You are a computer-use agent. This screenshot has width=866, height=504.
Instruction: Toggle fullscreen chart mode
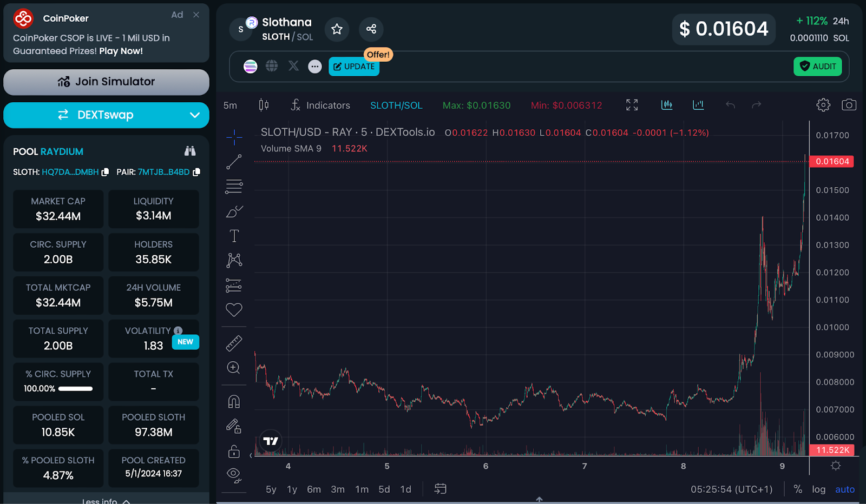tap(632, 105)
